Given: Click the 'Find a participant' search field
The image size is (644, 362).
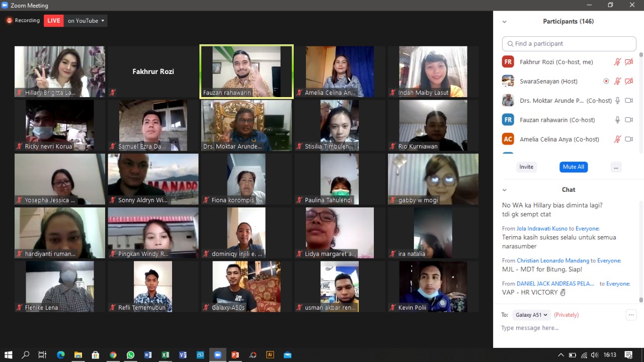Looking at the screenshot, I should coord(569,44).
